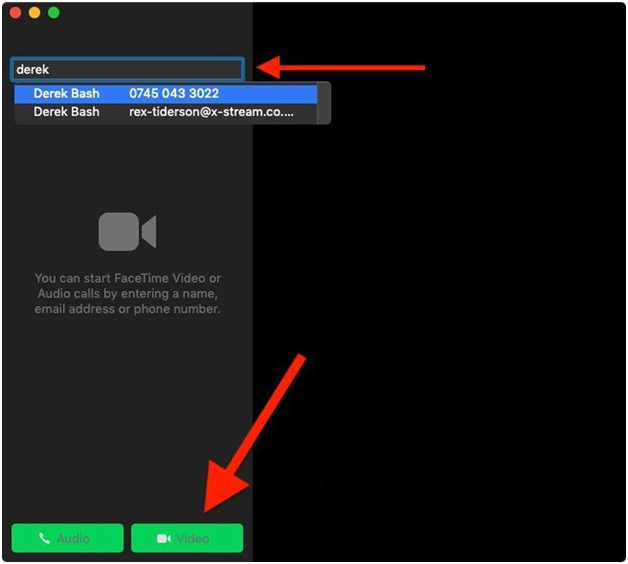Screen dimensions: 628x564
Task: Maximize FaceTime window with green button
Action: pos(54,13)
